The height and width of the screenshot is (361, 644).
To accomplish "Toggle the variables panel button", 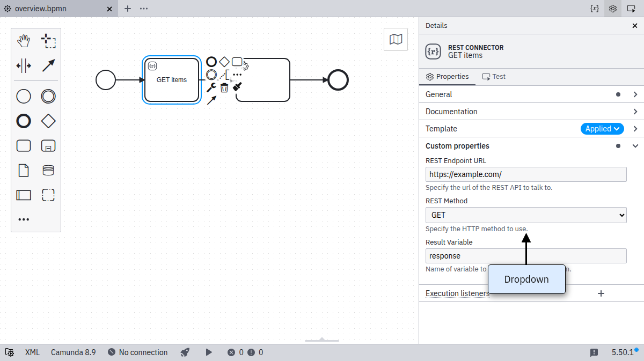I will coord(595,9).
